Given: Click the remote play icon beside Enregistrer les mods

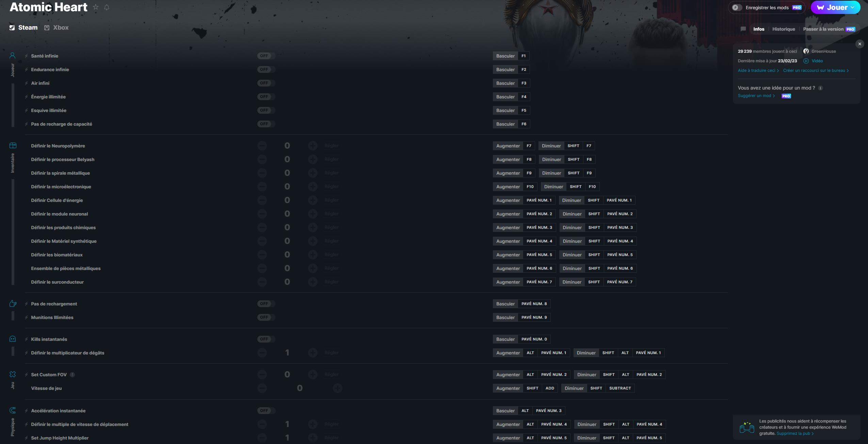Looking at the screenshot, I should tap(736, 7).
